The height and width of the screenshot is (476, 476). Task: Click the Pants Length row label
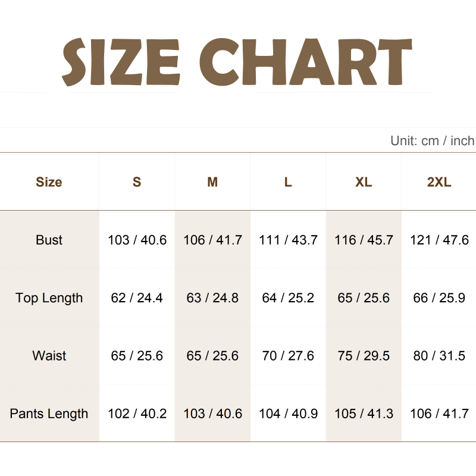coord(49,414)
